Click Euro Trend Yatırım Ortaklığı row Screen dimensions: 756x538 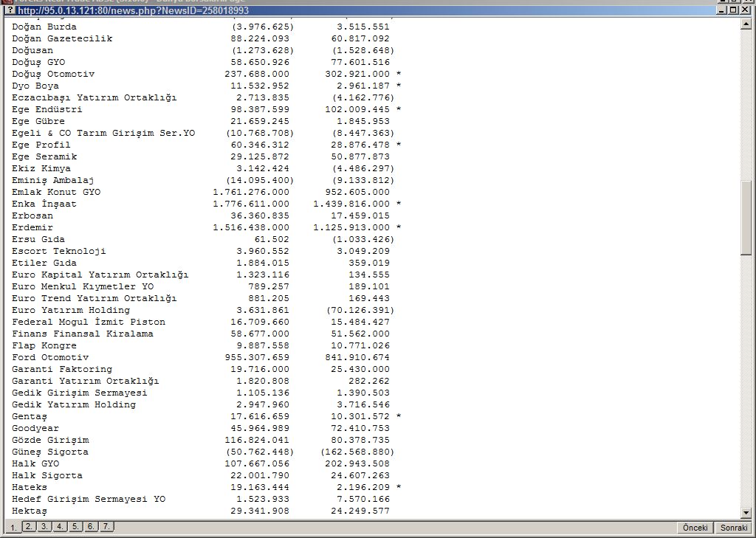click(94, 298)
